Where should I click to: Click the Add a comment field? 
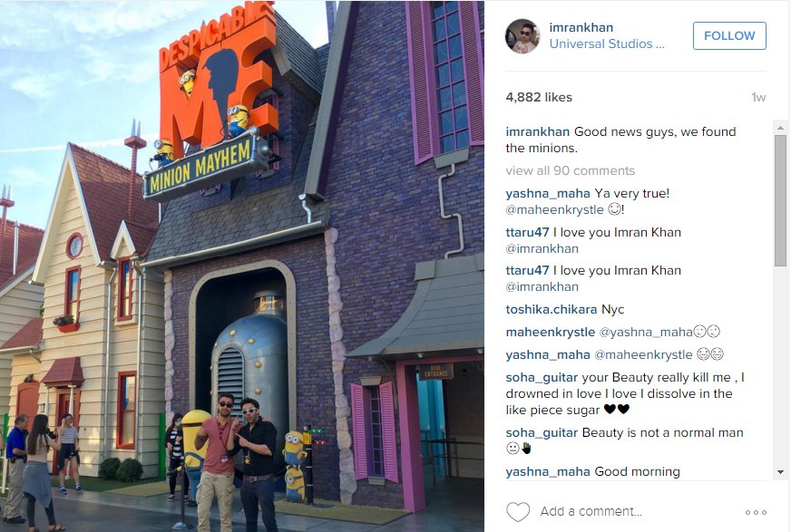click(x=591, y=511)
